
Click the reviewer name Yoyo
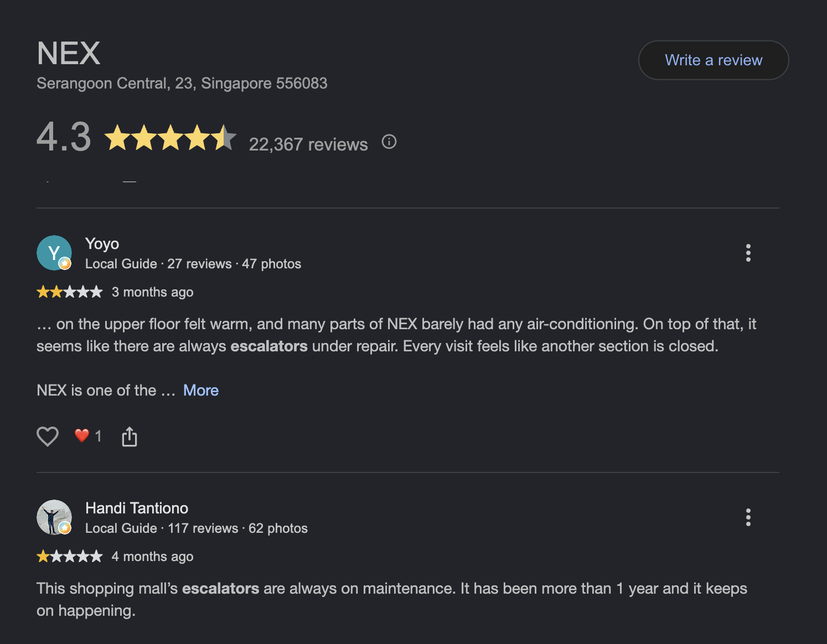(x=102, y=243)
